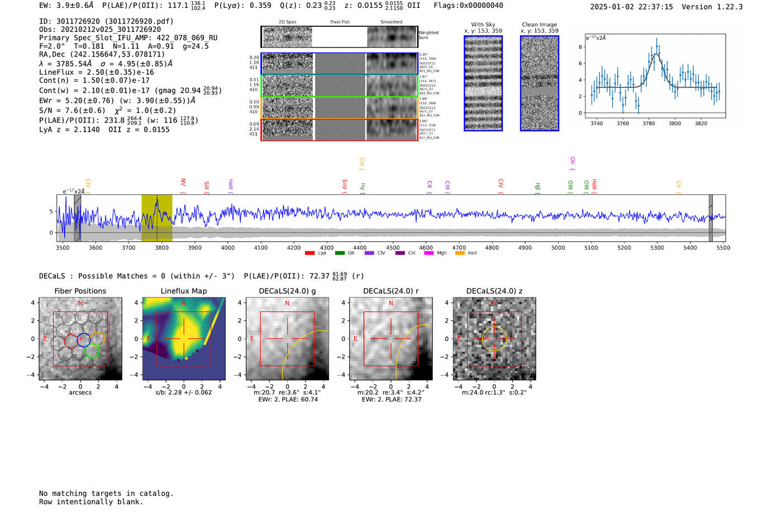This screenshot has width=782, height=532.
Task: Open the Lineflux Map panel
Action: [x=184, y=339]
